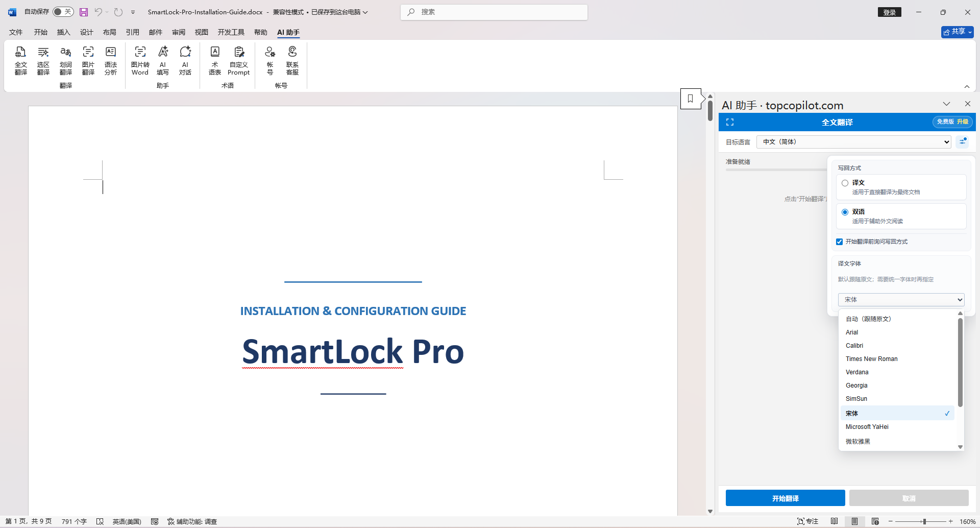Switch to the 开始 ribbon tab
The width and height of the screenshot is (980, 528).
(x=41, y=32)
